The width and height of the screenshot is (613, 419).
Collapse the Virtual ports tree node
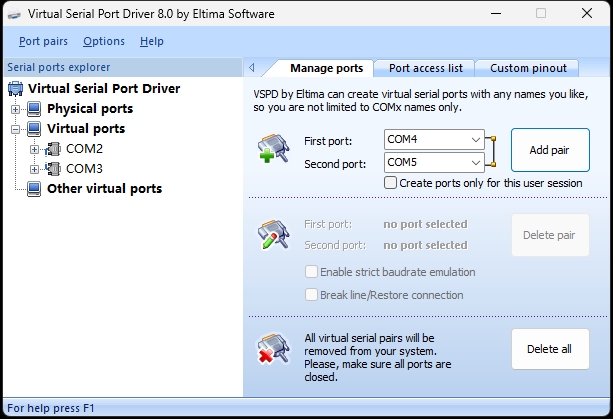pyautogui.click(x=15, y=129)
